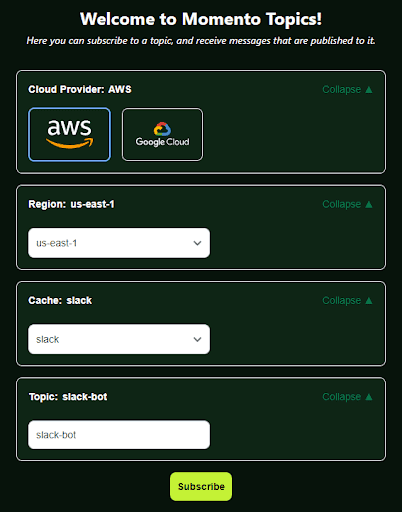Click the 'Cloud Provider: AWS' section header
Image resolution: width=402 pixels, height=512 pixels.
click(x=80, y=90)
